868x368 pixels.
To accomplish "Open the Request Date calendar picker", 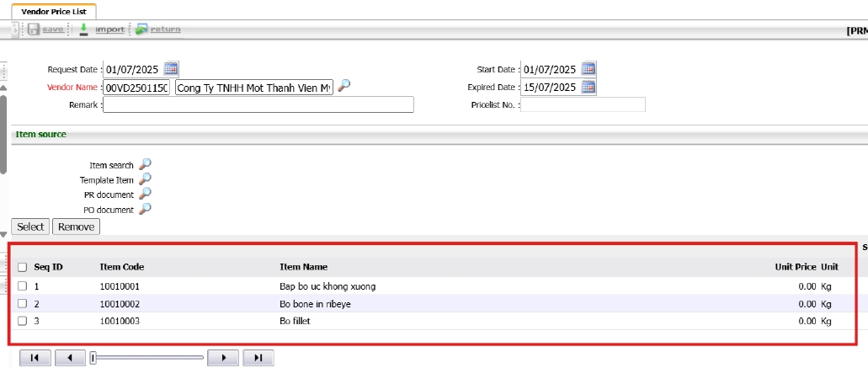I will coord(171,69).
